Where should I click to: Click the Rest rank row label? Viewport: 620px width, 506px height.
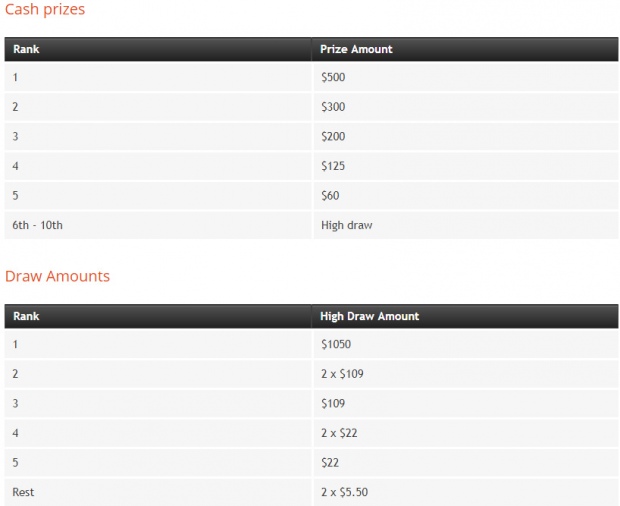[x=23, y=492]
